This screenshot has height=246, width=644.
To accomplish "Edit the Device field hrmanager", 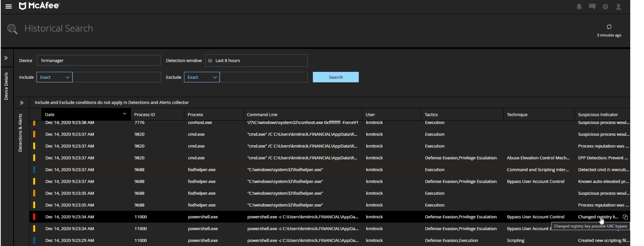I will [x=99, y=60].
